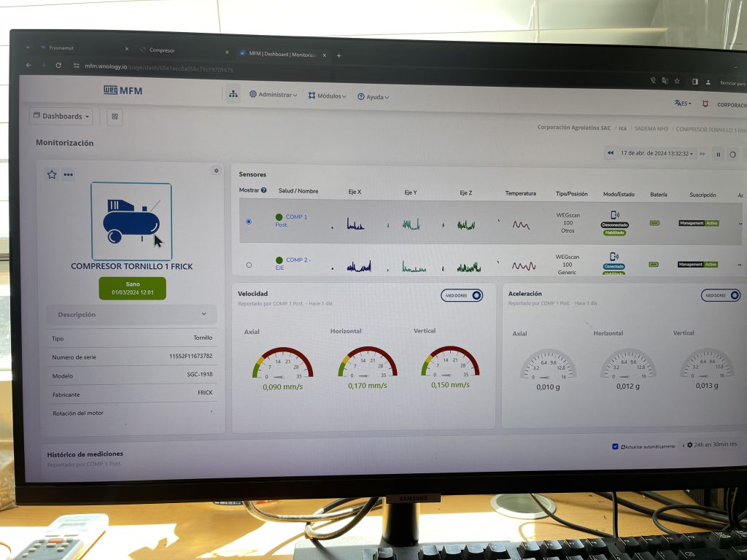
Task: Select the COMP 2 - EJE radio button
Action: [x=249, y=265]
